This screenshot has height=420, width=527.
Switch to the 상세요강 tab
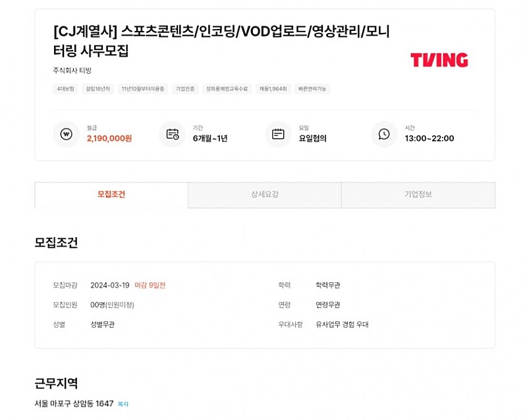[265, 195]
